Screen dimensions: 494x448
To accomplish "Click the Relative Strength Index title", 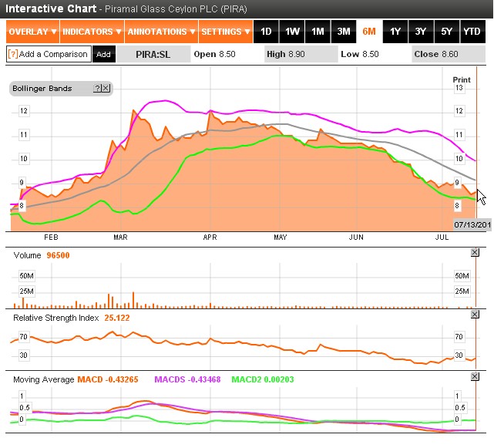I will [x=55, y=318].
